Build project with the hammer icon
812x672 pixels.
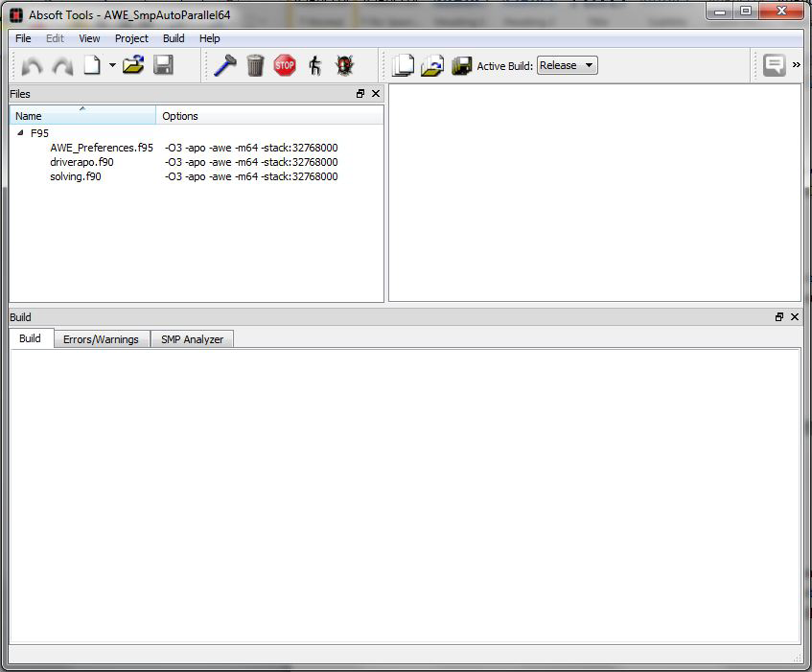tap(224, 66)
